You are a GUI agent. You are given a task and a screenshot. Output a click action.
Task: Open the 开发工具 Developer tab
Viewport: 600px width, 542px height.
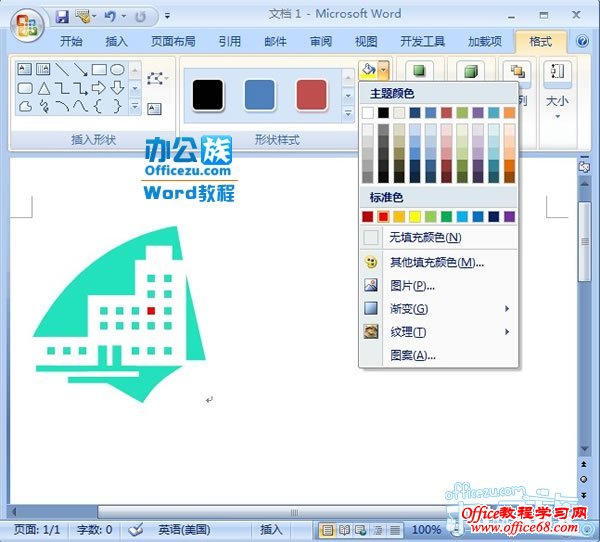tap(422, 41)
